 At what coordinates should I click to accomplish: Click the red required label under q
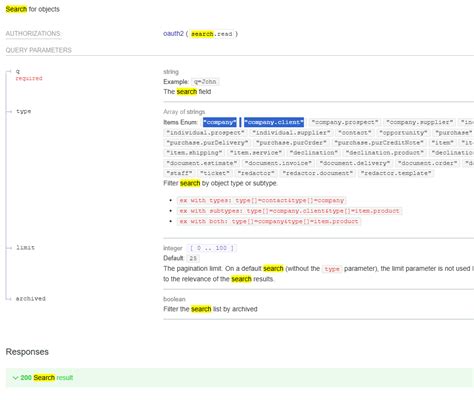coord(29,78)
